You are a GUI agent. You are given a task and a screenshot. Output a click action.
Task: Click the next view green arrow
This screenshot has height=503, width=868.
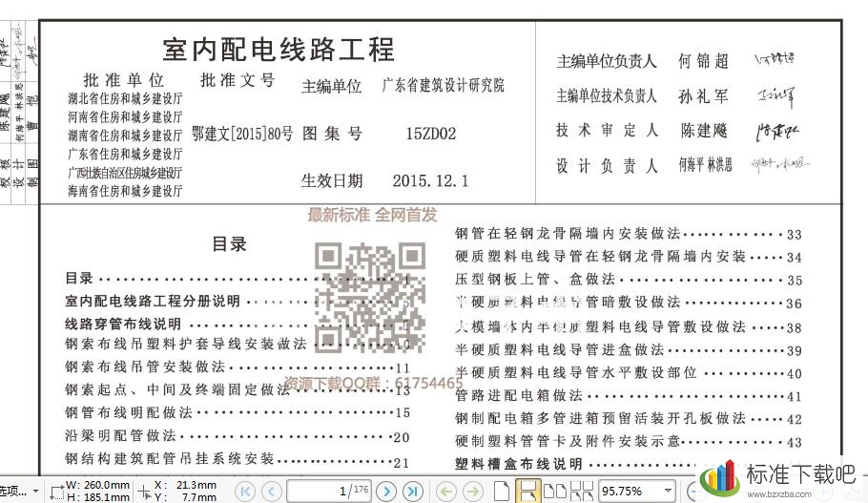[x=472, y=491]
